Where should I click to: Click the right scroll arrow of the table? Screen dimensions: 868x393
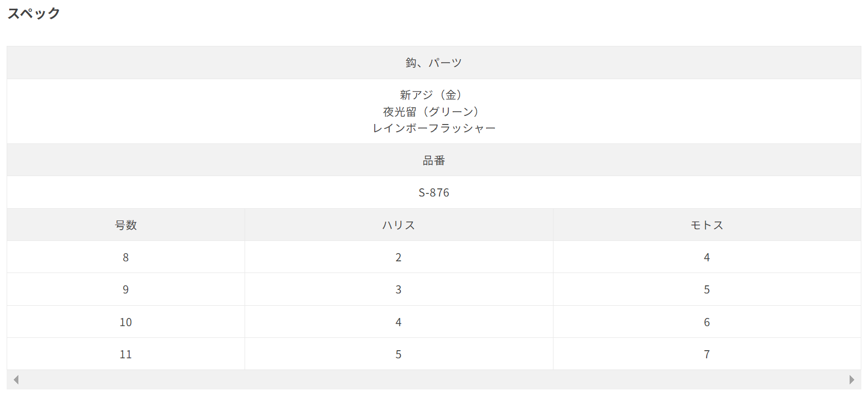852,380
